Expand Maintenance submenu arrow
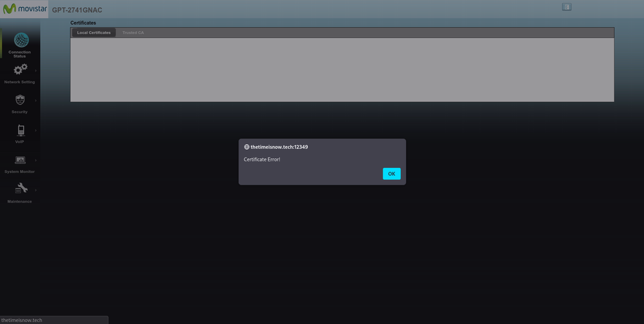 coord(35,190)
